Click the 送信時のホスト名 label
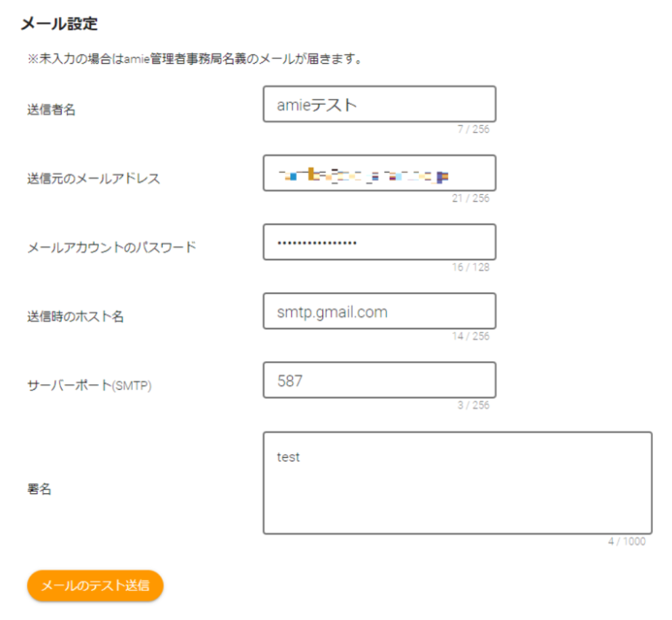 75,316
